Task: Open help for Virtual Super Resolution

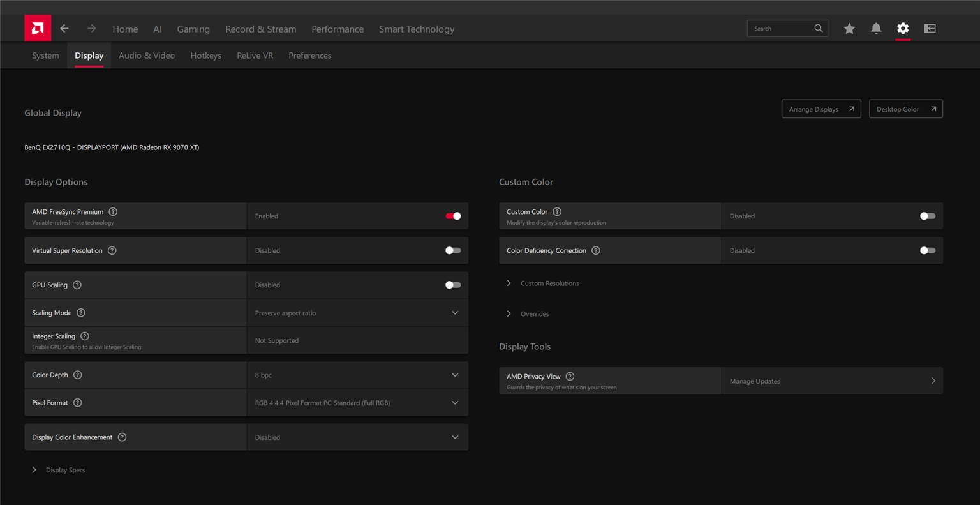Action: click(x=112, y=250)
